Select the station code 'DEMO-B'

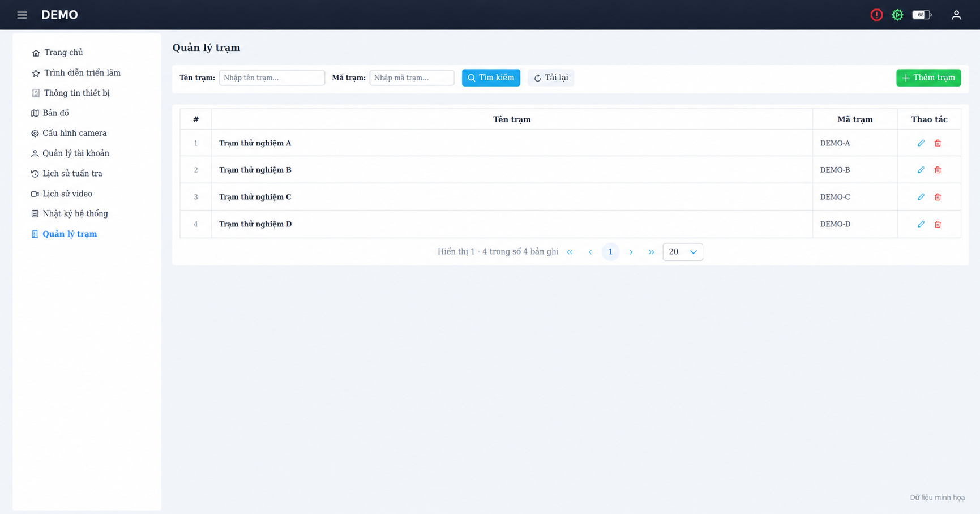coord(835,170)
